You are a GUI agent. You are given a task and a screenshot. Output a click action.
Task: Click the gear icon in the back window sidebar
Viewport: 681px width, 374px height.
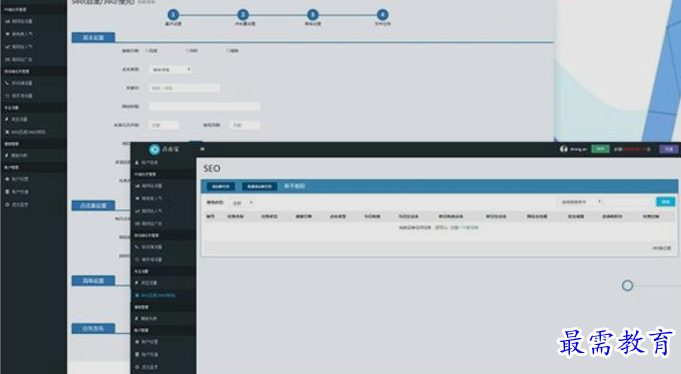(7, 179)
